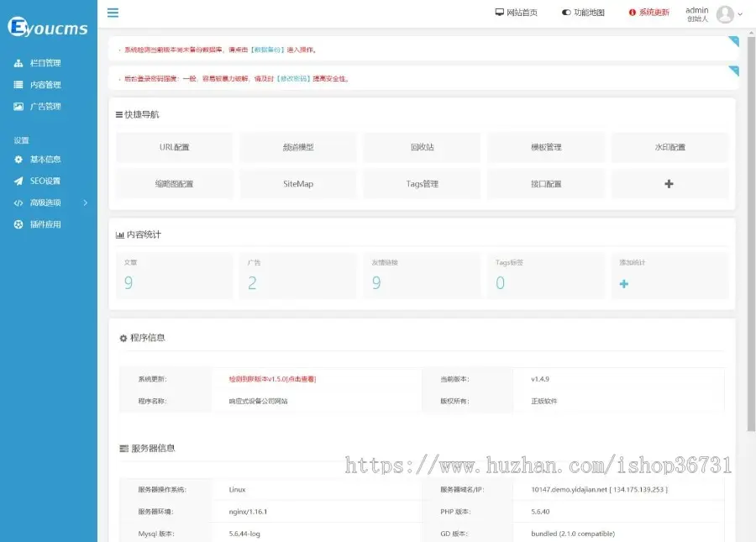Click the 添加统计 plus icon
This screenshot has width=756, height=542.
click(624, 284)
